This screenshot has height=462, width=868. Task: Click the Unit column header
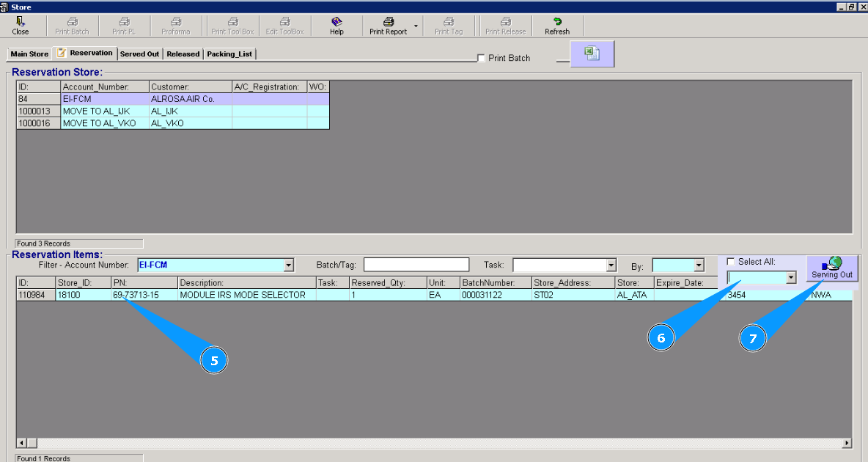click(443, 282)
